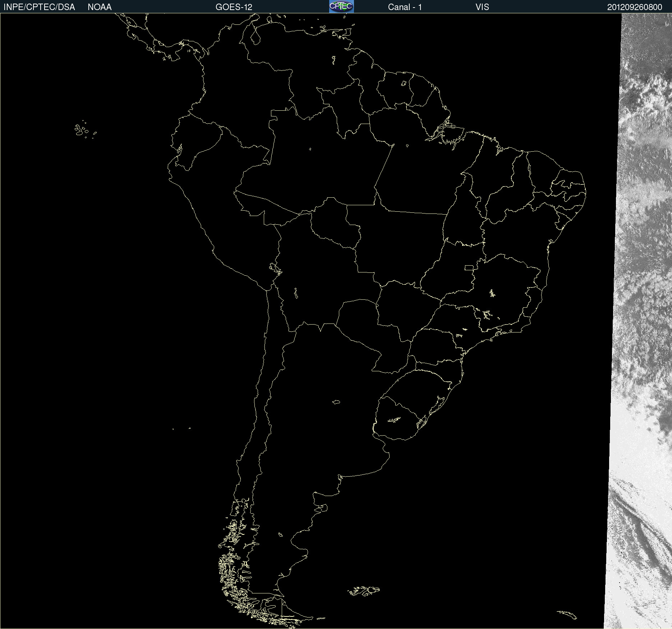Click the 201209260800 timestamp
The width and height of the screenshot is (672, 629).
click(x=635, y=7)
